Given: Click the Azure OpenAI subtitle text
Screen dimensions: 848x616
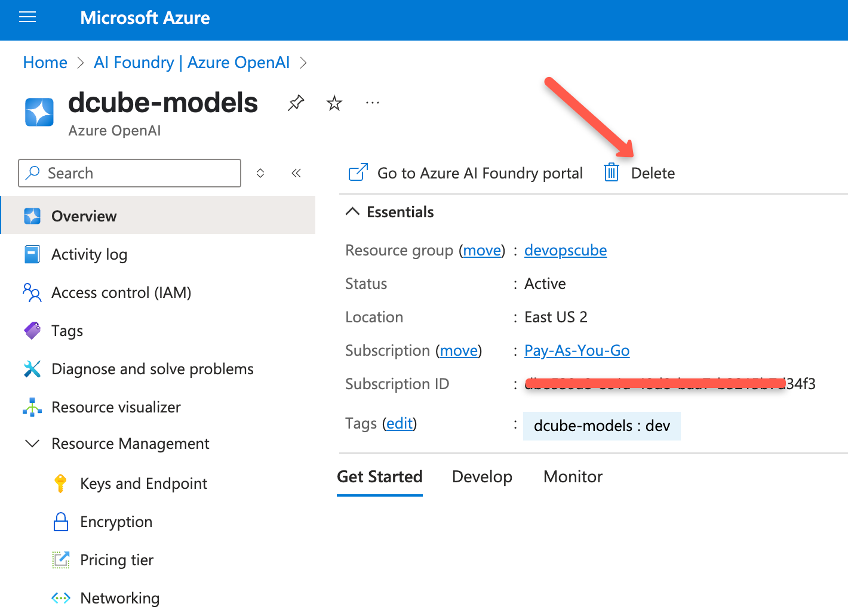Looking at the screenshot, I should (x=114, y=131).
